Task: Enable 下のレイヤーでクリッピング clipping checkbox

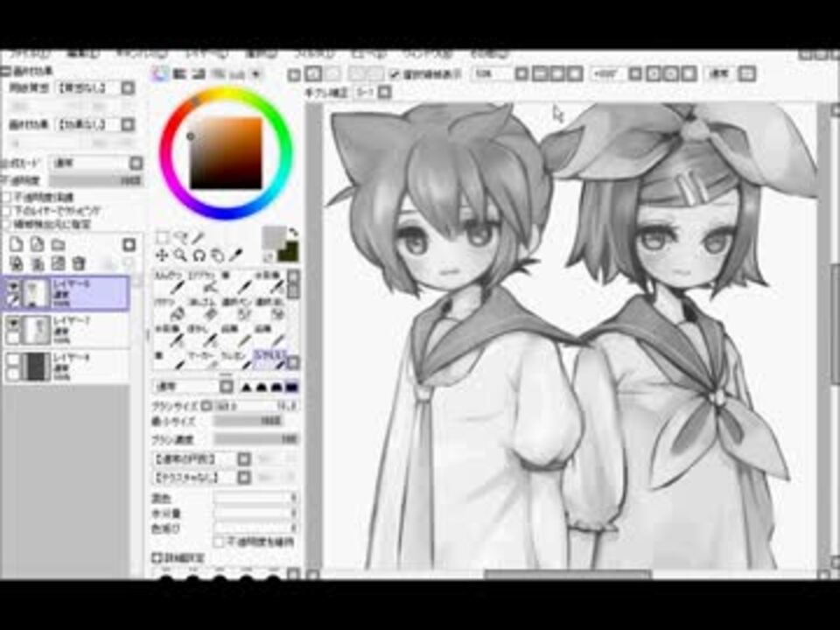Action: pyautogui.click(x=6, y=211)
